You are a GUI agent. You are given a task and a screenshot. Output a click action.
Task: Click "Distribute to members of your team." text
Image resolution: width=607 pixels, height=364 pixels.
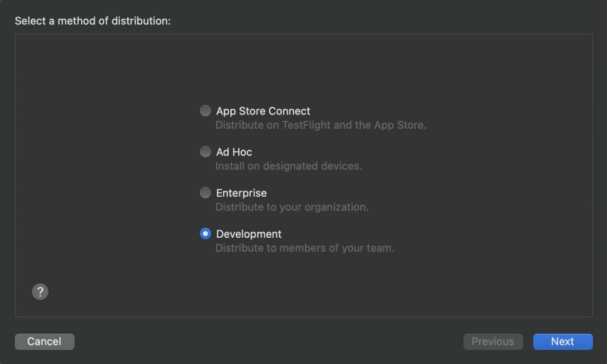coord(305,248)
